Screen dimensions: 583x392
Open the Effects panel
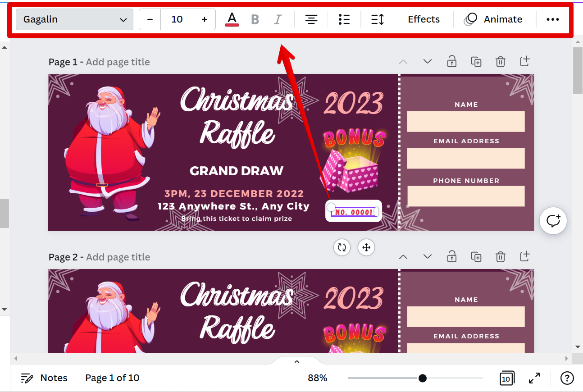pyautogui.click(x=424, y=19)
